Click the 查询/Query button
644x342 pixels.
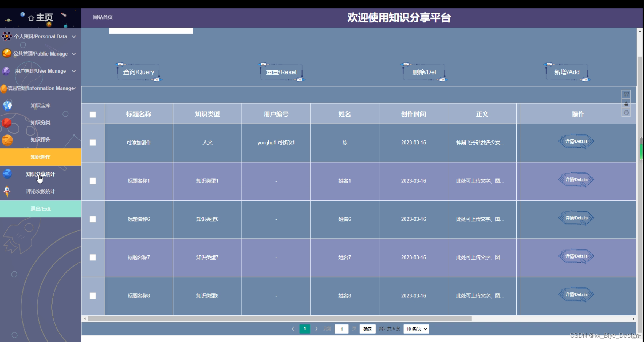coord(139,72)
